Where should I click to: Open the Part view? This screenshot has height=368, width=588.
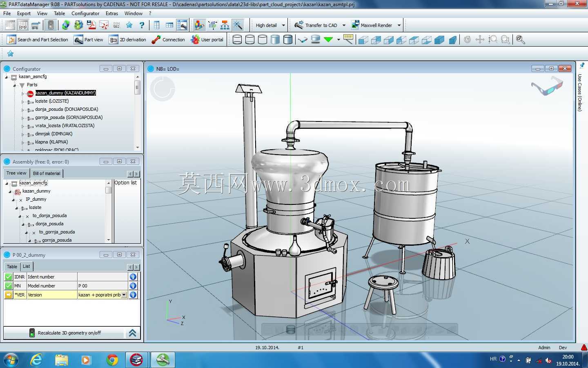point(89,40)
